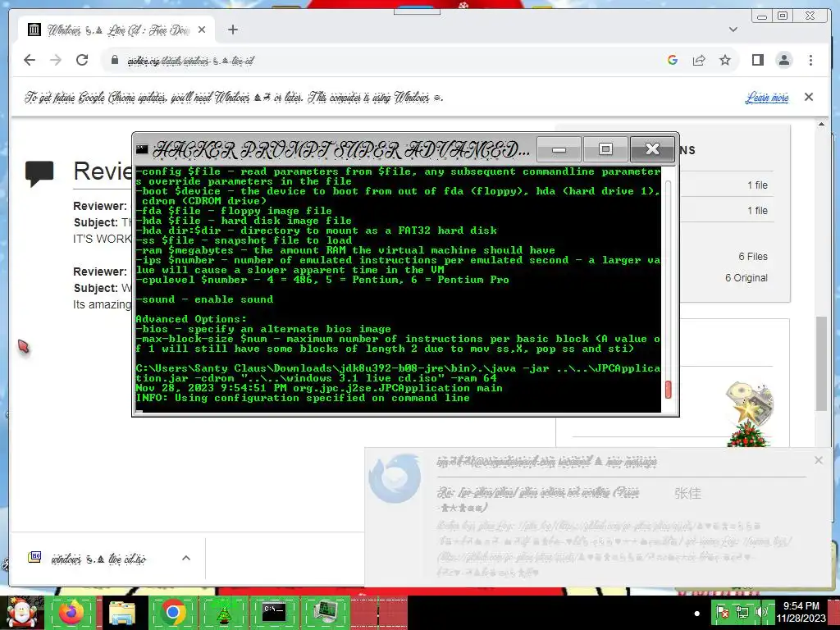
Task: Open Chrome side panel
Action: 757,60
